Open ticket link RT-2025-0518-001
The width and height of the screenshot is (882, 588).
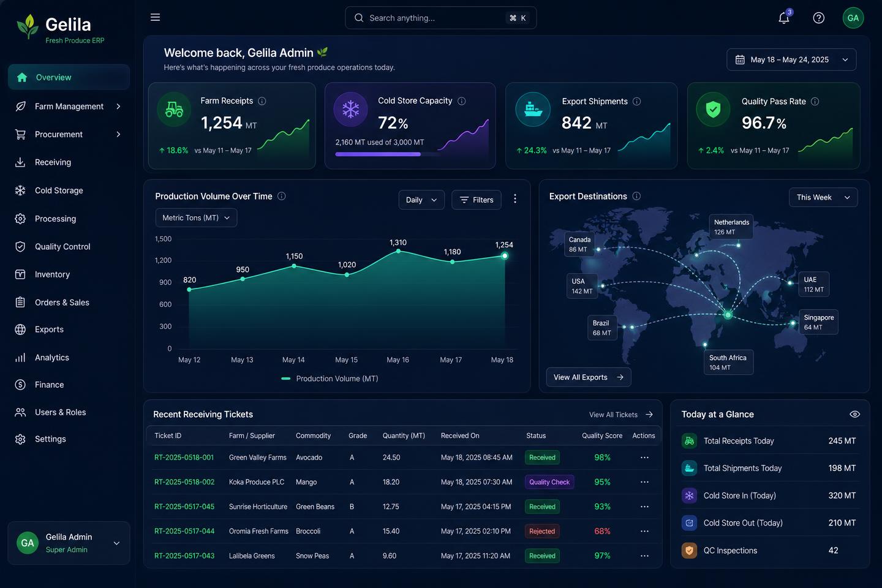[x=184, y=458]
